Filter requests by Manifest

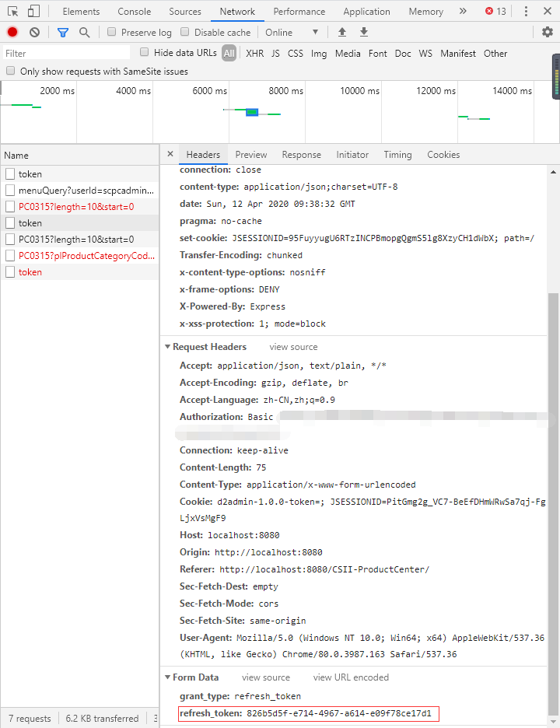click(458, 54)
